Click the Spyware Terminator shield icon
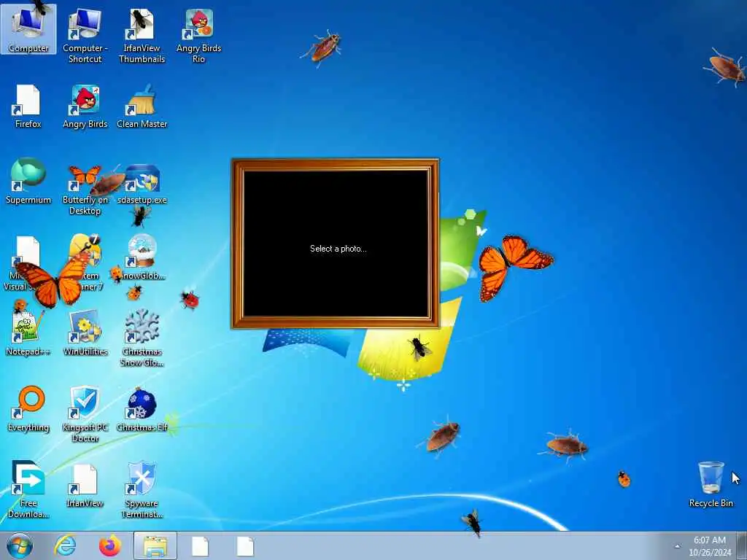Image resolution: width=747 pixels, height=560 pixels. (142, 489)
